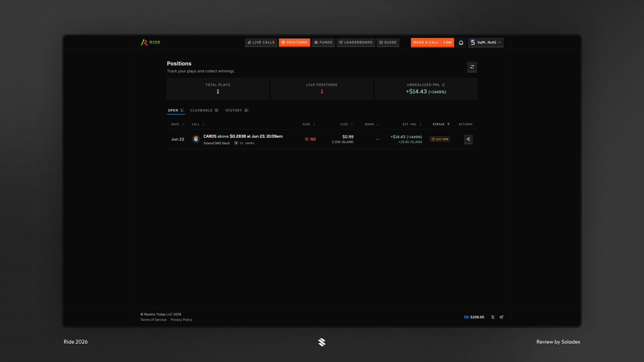The height and width of the screenshot is (362, 644).
Task: Click the NO side indicator
Action: (310, 139)
